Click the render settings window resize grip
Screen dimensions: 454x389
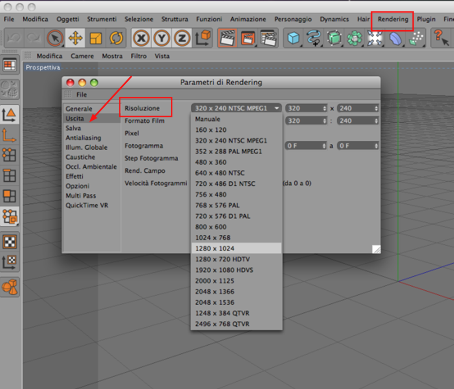point(376,249)
